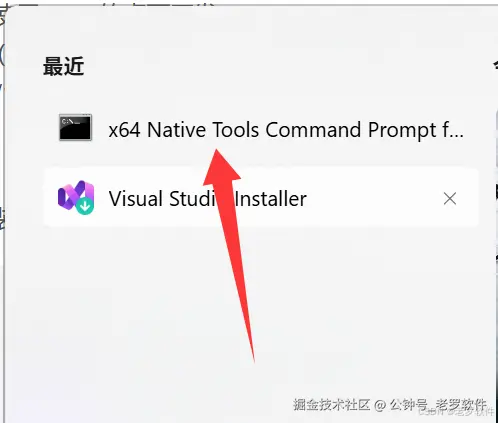Click the word "Prompt" in the first entry
Screen dimensions: 498x423
coord(402,130)
